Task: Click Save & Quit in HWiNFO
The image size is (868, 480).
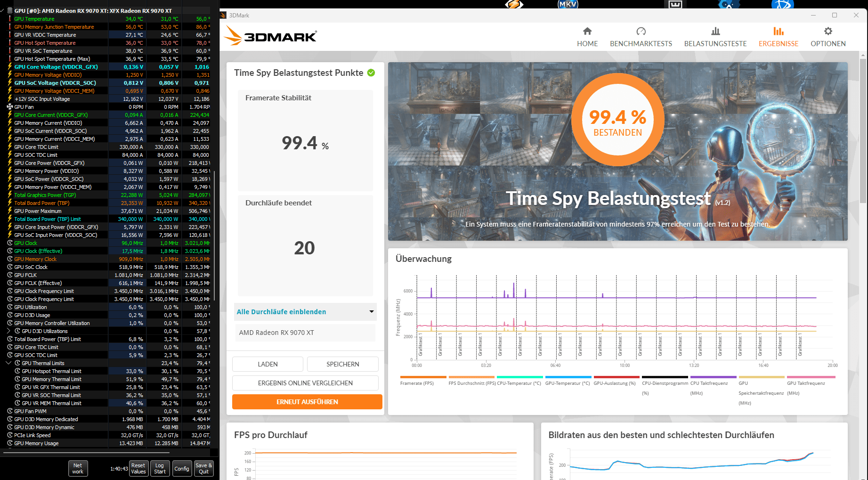Action: tap(204, 468)
